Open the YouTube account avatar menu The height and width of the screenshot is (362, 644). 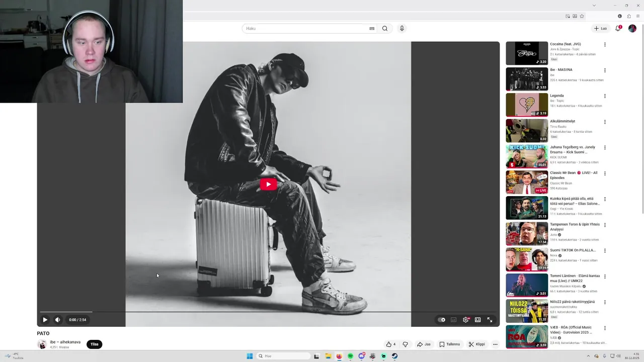[x=632, y=29]
